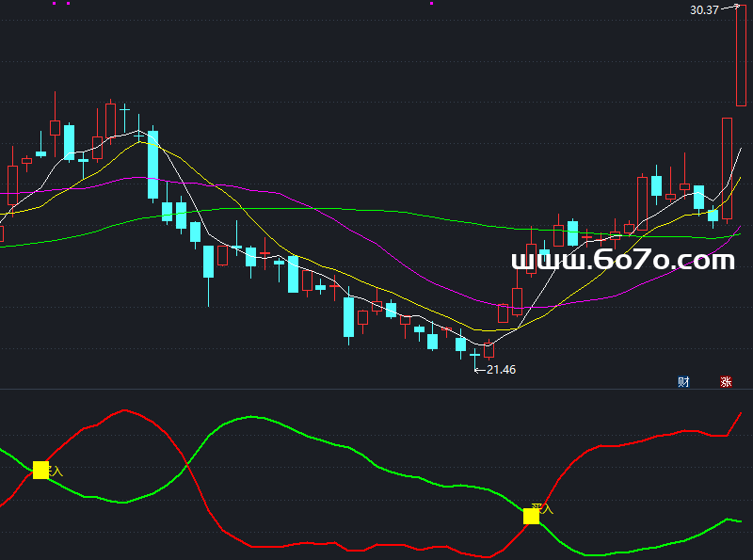Click the red 涨 icon
Viewport: 753px width, 560px height.
pyautogui.click(x=726, y=382)
